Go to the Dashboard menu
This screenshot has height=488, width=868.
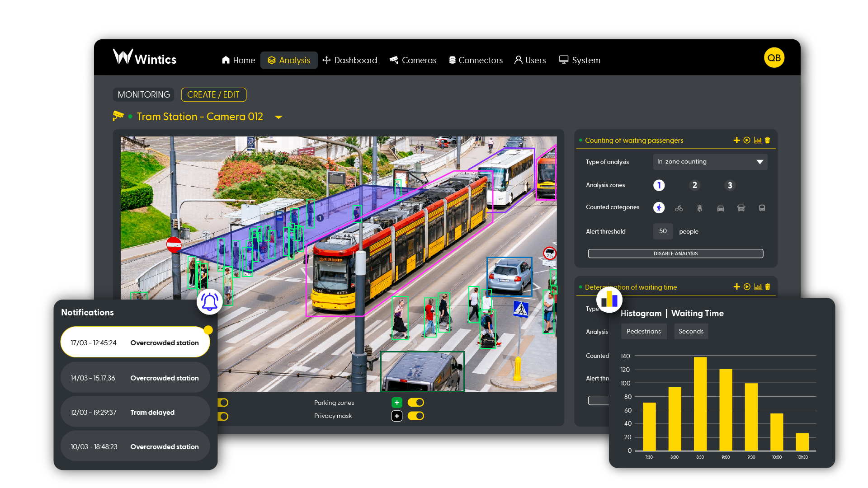[x=350, y=61]
